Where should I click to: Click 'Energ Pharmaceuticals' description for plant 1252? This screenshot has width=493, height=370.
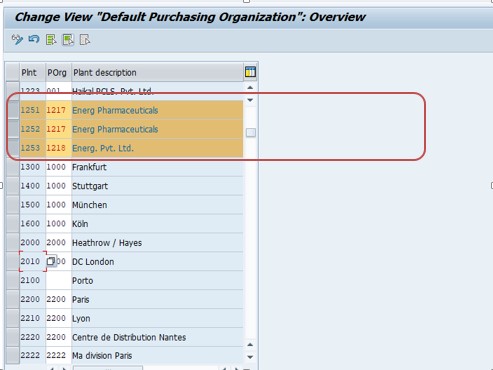157,129
